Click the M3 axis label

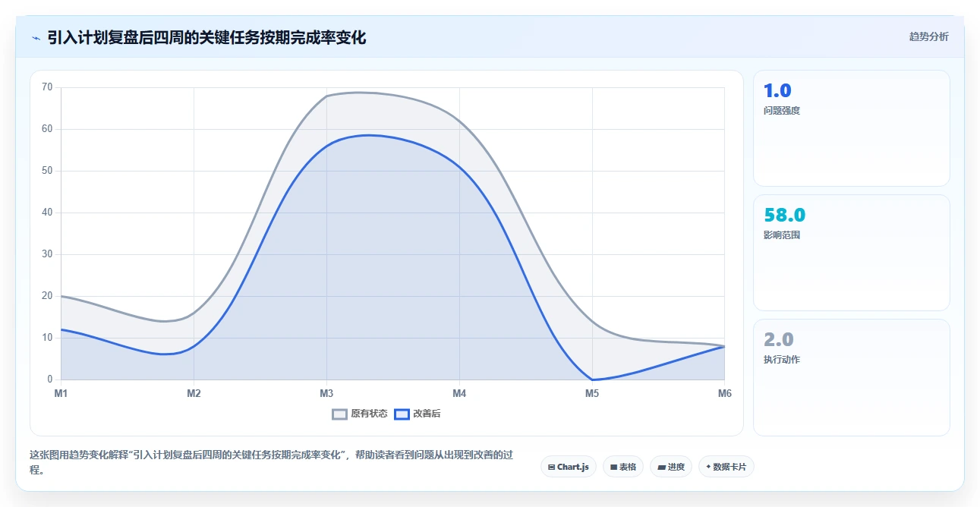326,393
